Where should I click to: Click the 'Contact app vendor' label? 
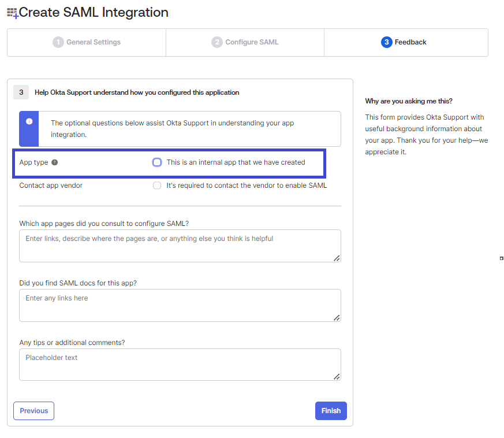pos(51,185)
